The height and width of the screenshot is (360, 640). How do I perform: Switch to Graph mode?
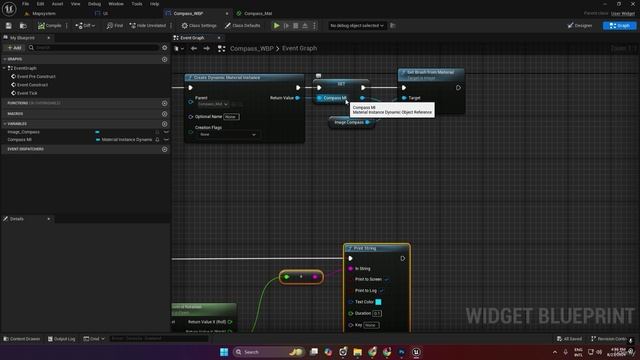coord(619,26)
